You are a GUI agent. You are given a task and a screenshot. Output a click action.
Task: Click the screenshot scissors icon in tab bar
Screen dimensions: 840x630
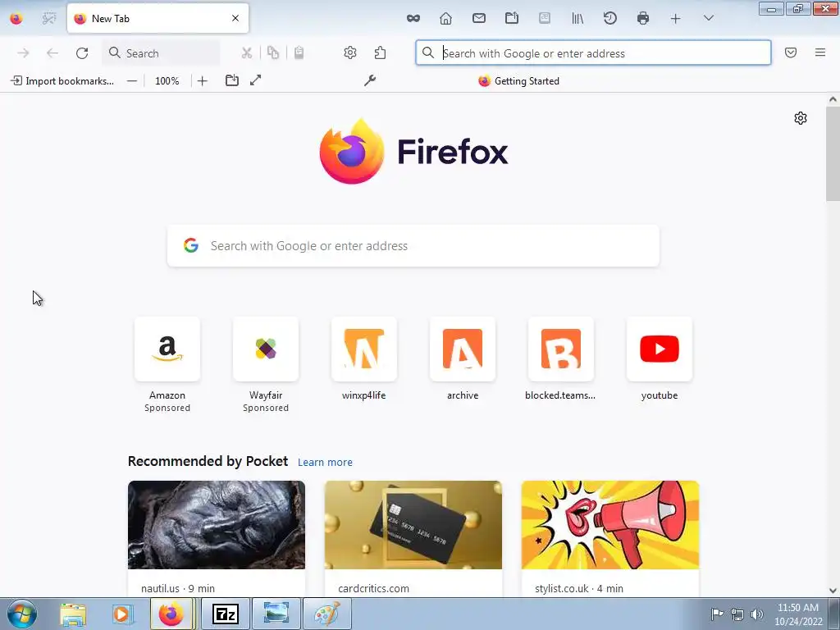point(48,19)
